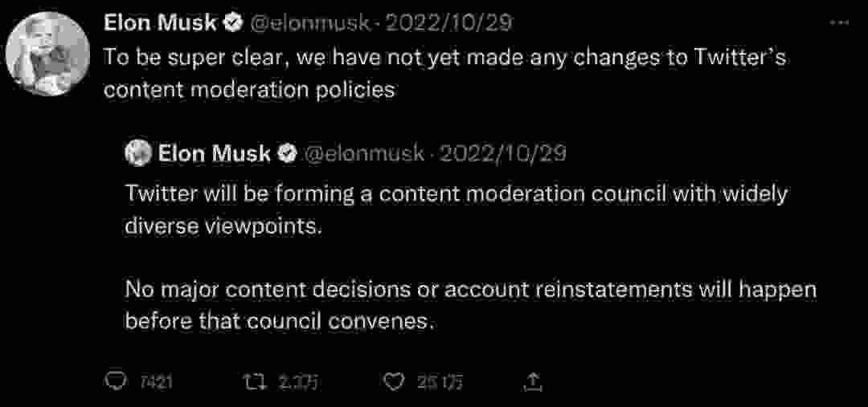Open Elon Musk name in quoted tweet
The height and width of the screenshot is (407, 868).
(215, 154)
